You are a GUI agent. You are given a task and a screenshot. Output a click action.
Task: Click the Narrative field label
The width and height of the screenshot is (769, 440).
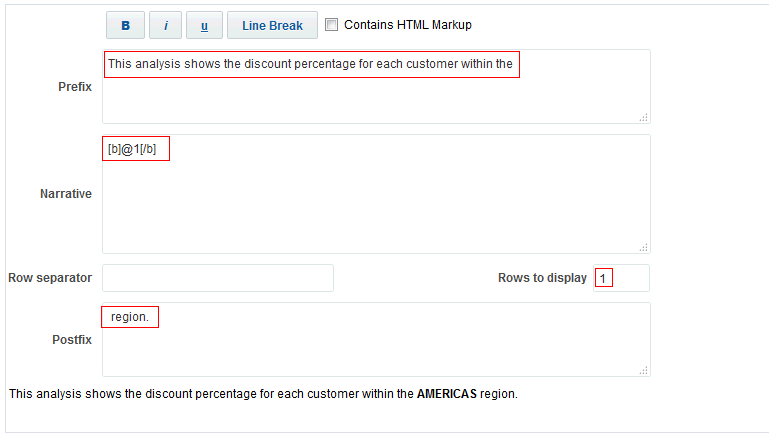66,194
